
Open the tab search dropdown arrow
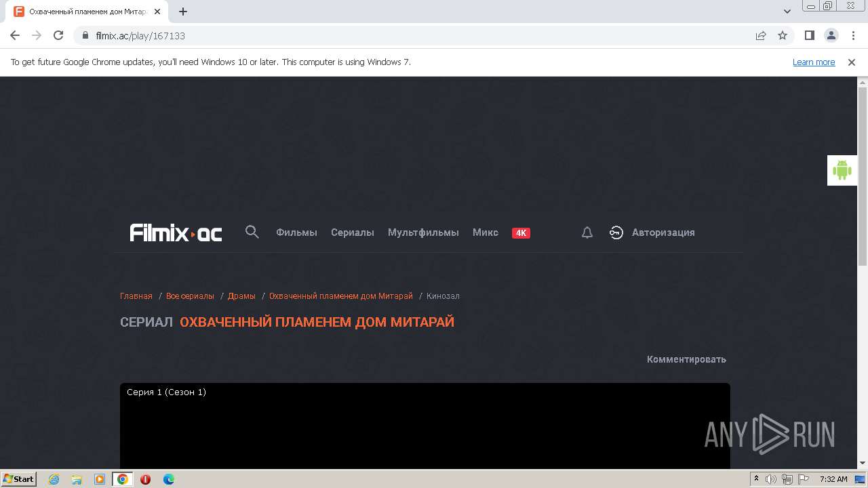point(787,12)
